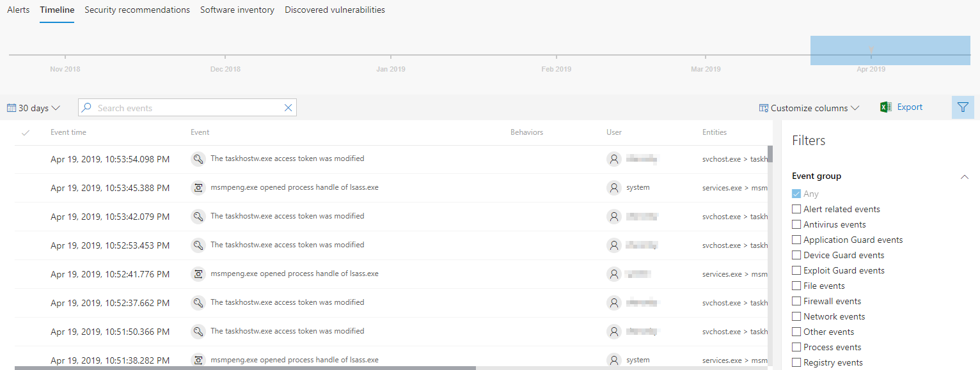
Task: Click user avatar icon next to system, 10:53:45 row
Action: pyautogui.click(x=614, y=188)
